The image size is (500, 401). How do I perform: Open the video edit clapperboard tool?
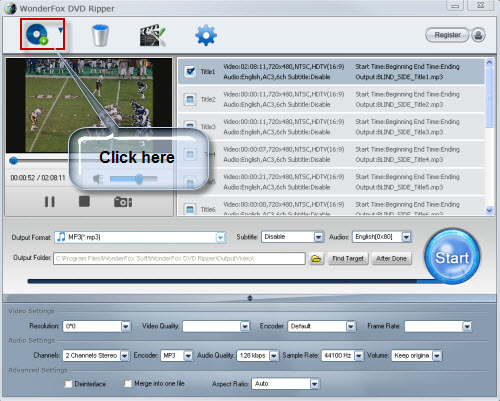click(152, 35)
